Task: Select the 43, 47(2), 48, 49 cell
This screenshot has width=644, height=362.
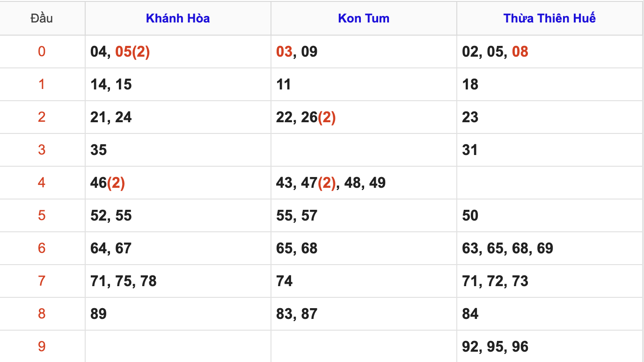Action: [330, 183]
